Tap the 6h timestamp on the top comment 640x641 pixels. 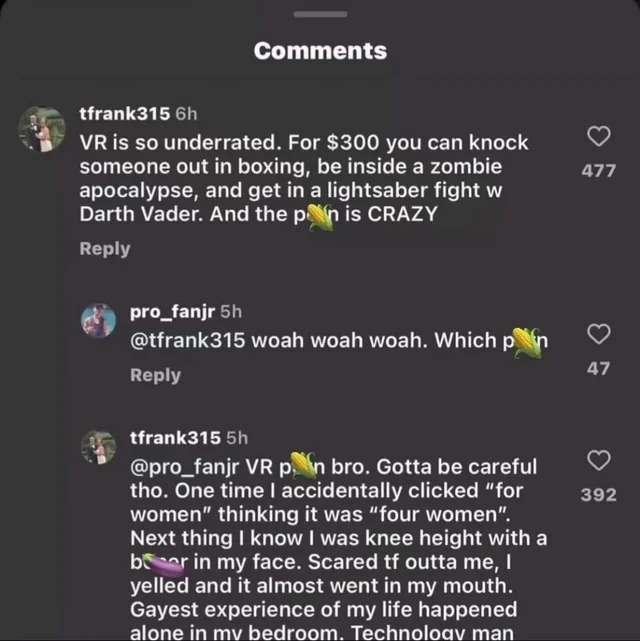pos(186,114)
